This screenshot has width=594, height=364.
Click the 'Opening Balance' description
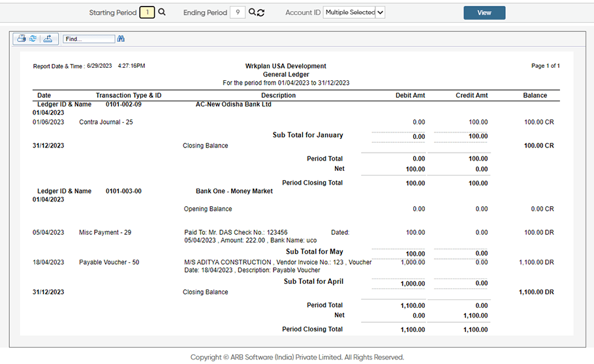208,209
